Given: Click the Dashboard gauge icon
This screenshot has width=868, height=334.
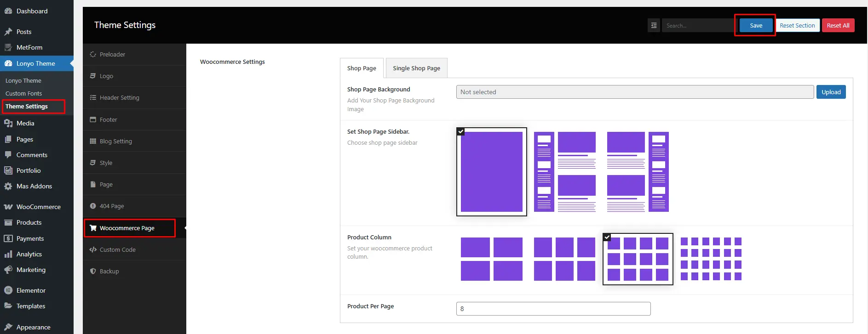Looking at the screenshot, I should [x=8, y=11].
